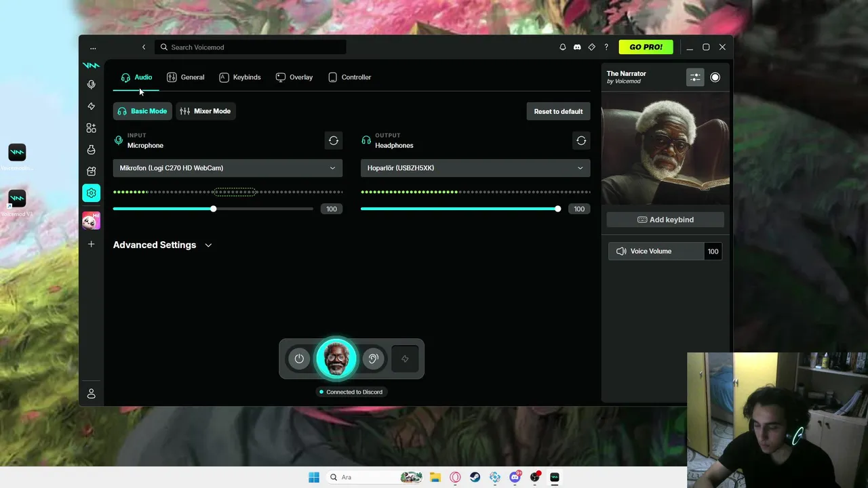Refresh the input microphone device list
868x488 pixels.
334,140
